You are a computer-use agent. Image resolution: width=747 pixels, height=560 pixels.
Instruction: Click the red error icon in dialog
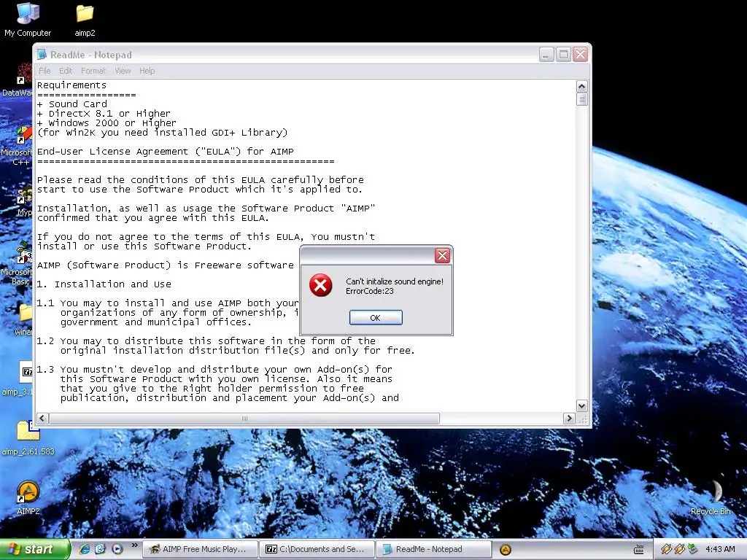321,285
